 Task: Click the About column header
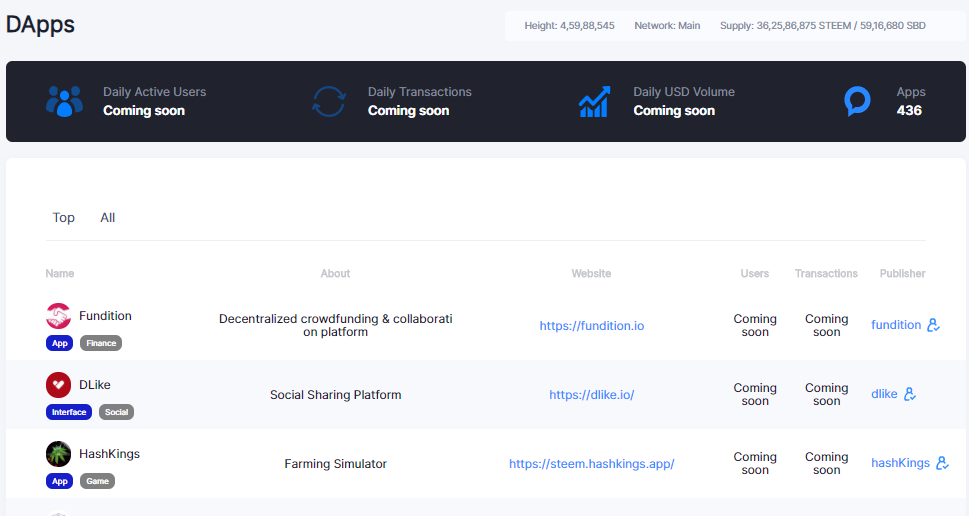[x=336, y=274]
